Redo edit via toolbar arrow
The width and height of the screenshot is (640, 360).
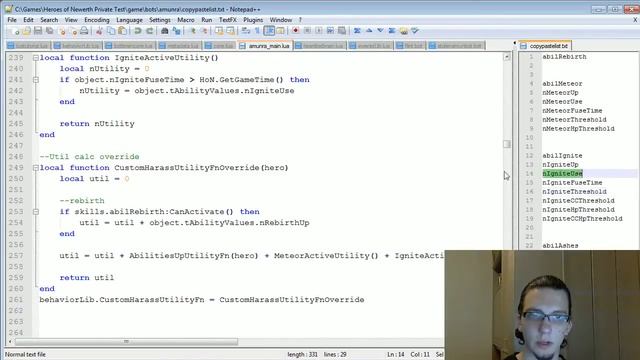(149, 31)
